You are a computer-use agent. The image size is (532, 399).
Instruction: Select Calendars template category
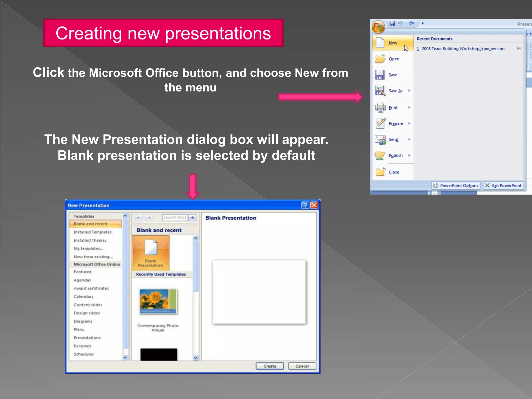point(83,296)
